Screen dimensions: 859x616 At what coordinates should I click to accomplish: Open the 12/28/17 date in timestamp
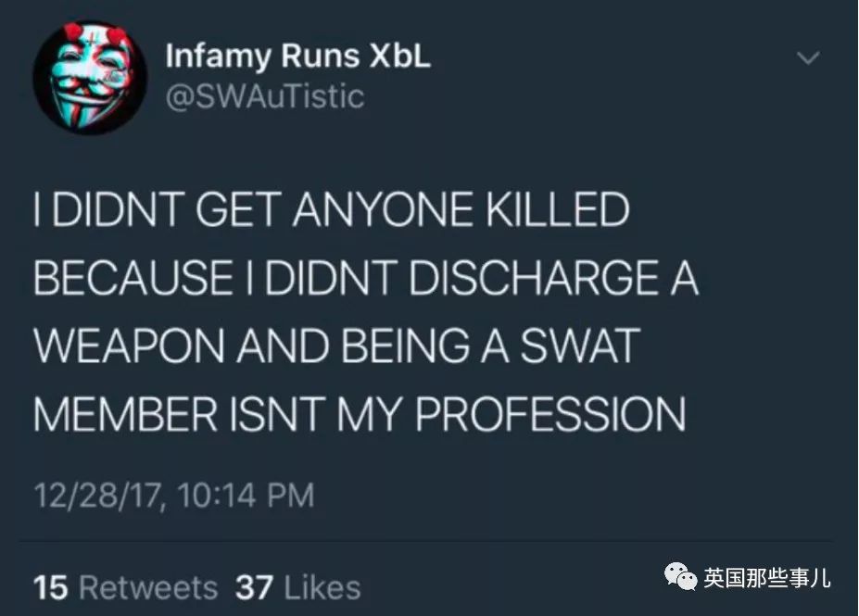click(x=98, y=496)
